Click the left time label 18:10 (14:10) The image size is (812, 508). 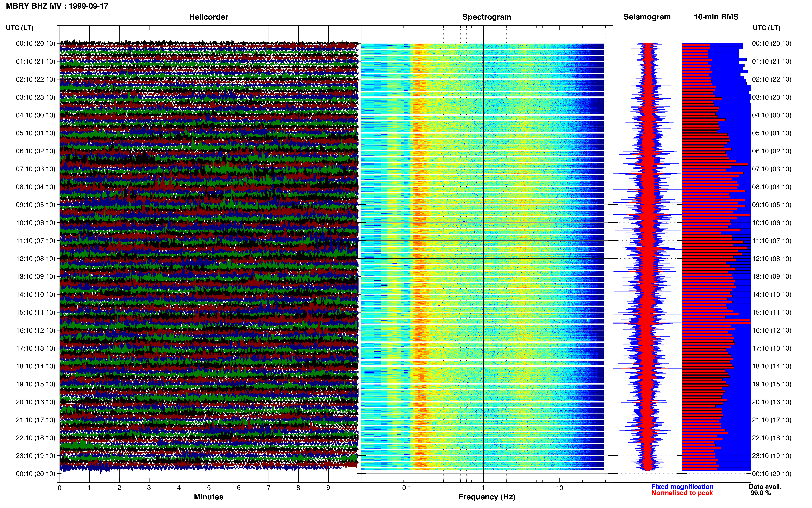[x=36, y=366]
